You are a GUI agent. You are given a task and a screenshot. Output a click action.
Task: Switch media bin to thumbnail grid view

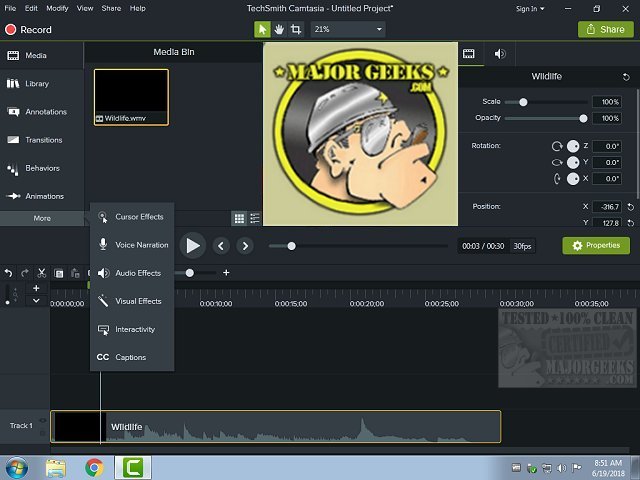[239, 218]
